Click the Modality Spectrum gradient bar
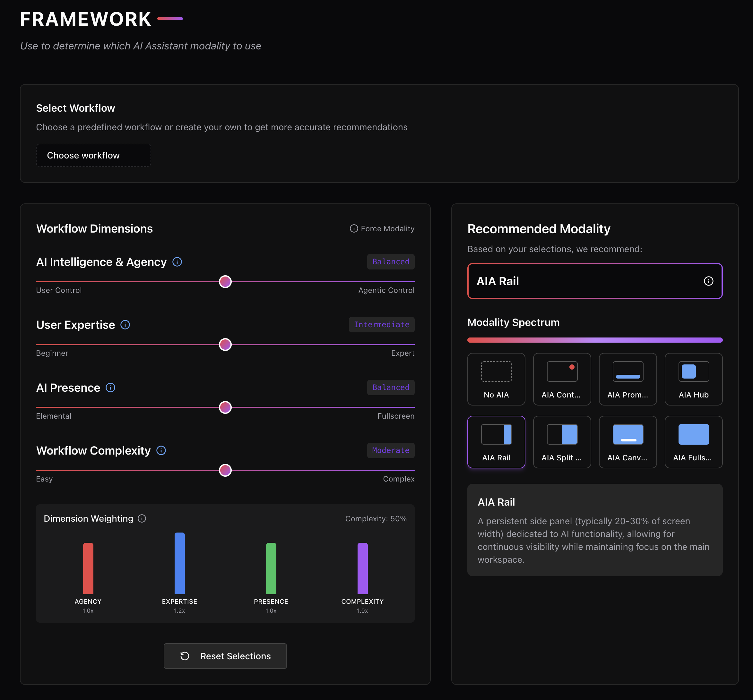The height and width of the screenshot is (700, 753). click(x=595, y=340)
